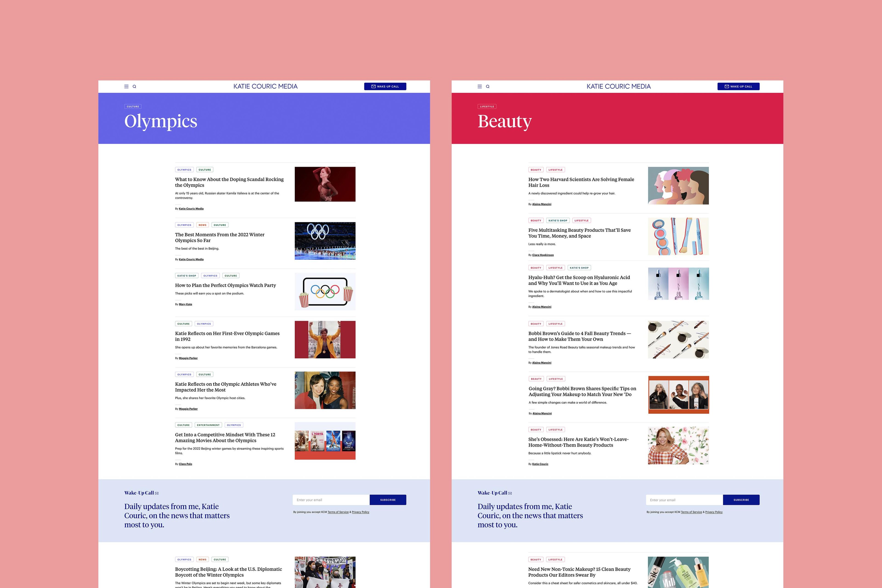Click search icon on Beauty page
Viewport: 882px width, 588px height.
click(487, 86)
